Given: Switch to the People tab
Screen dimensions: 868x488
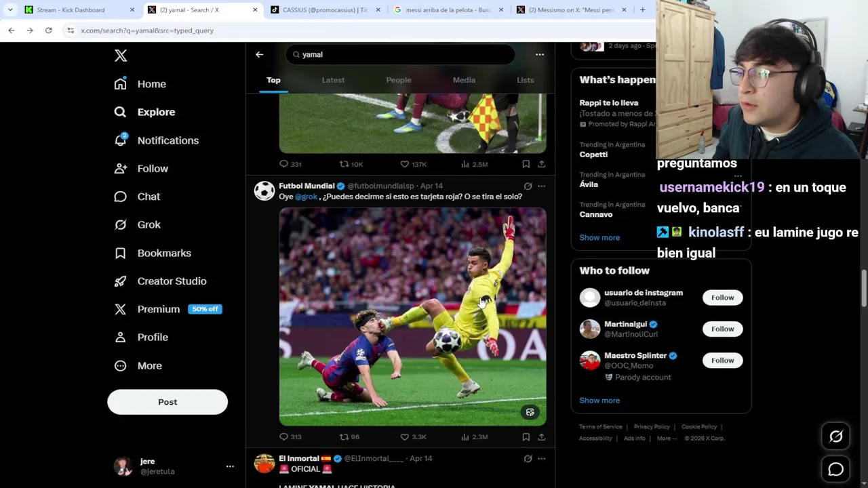Looking at the screenshot, I should [399, 80].
